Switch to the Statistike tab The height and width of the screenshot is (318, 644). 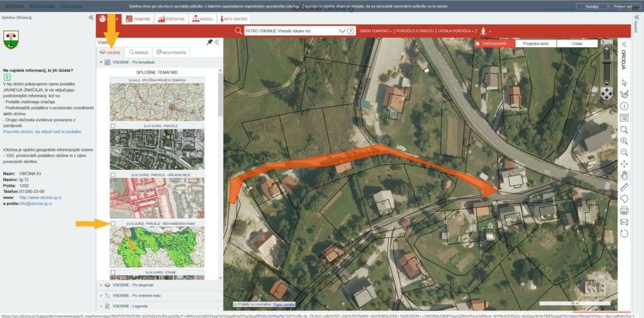click(x=172, y=19)
